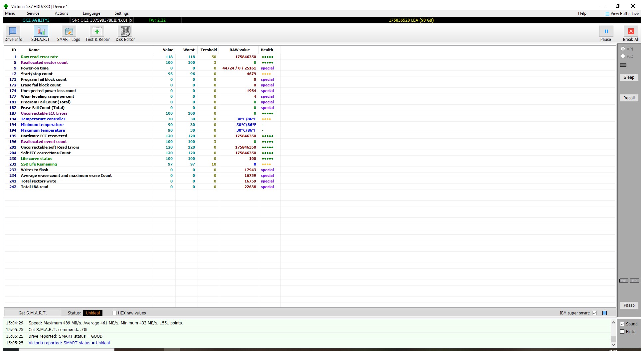Image resolution: width=644 pixels, height=351 pixels.
Task: Click the Speed Maximum 489 MB/s log line
Action: (105, 323)
